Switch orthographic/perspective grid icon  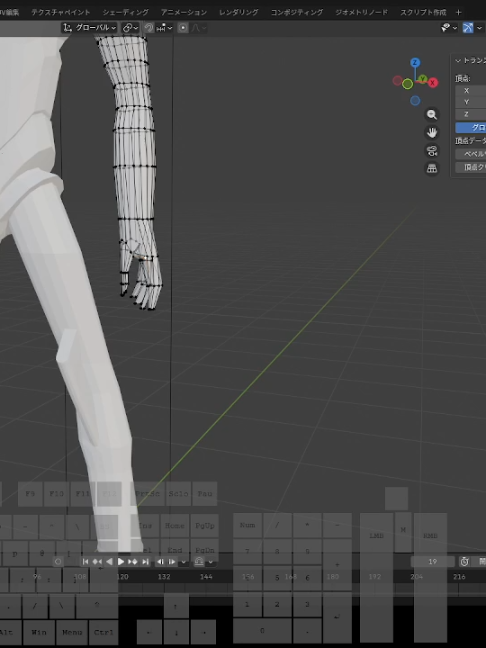(432, 168)
